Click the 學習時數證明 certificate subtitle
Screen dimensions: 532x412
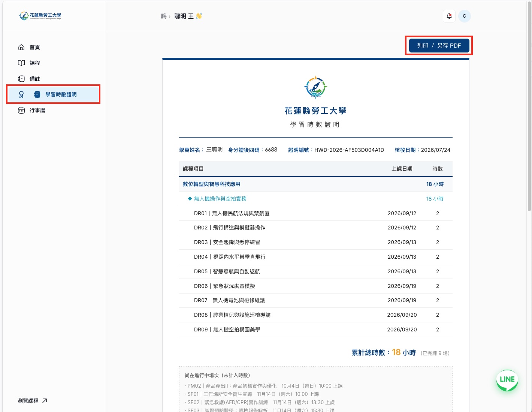tap(315, 124)
